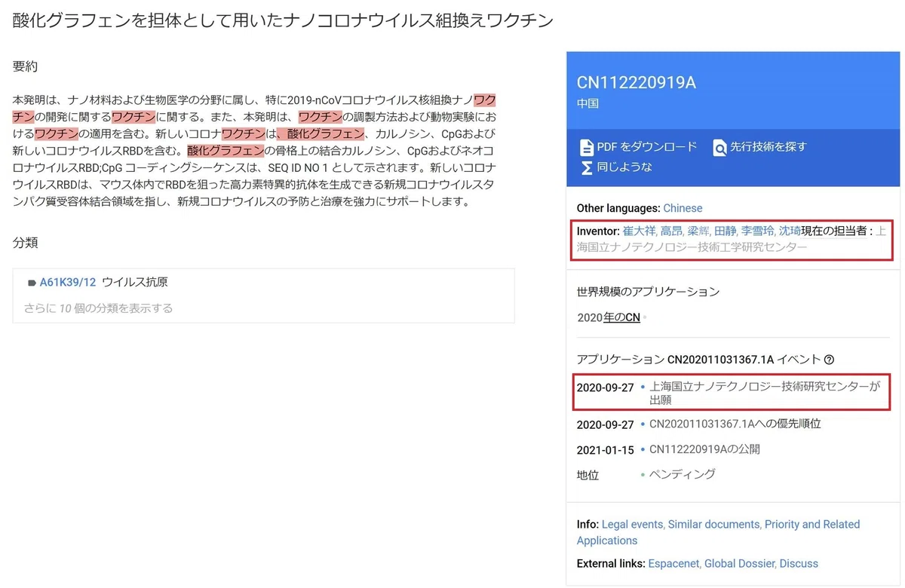905x588 pixels.
Task: Open the A61K39/12 classification link
Action: pos(68,283)
